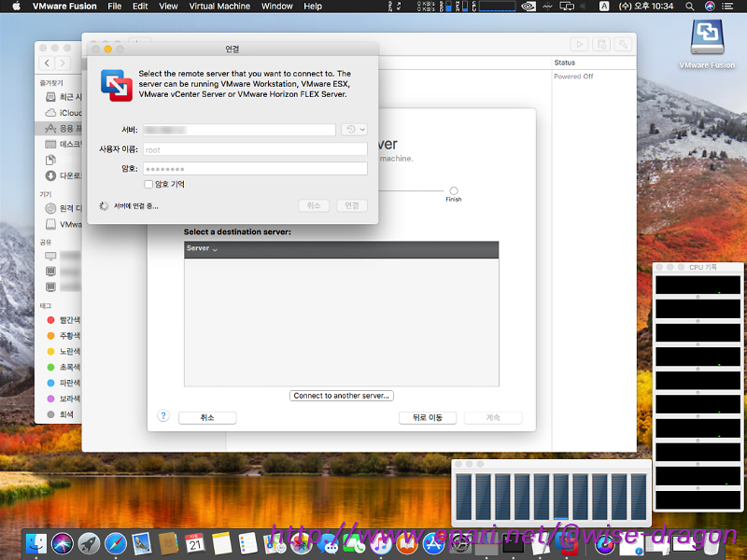The height and width of the screenshot is (560, 747).
Task: Open Safari compass icon in Dock
Action: 115,544
